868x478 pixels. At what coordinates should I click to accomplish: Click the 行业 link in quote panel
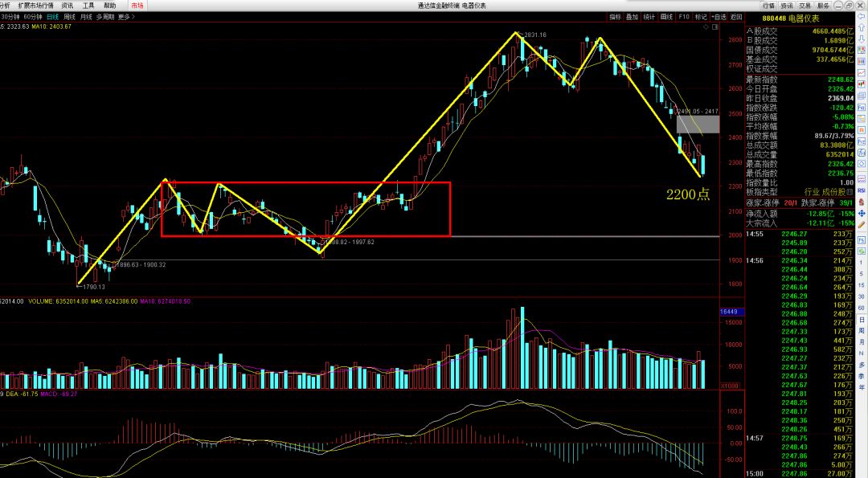click(x=812, y=191)
